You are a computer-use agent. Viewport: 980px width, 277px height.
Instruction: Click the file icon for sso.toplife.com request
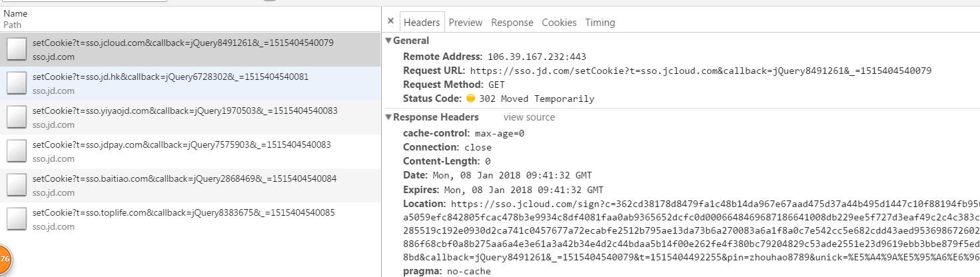point(17,219)
